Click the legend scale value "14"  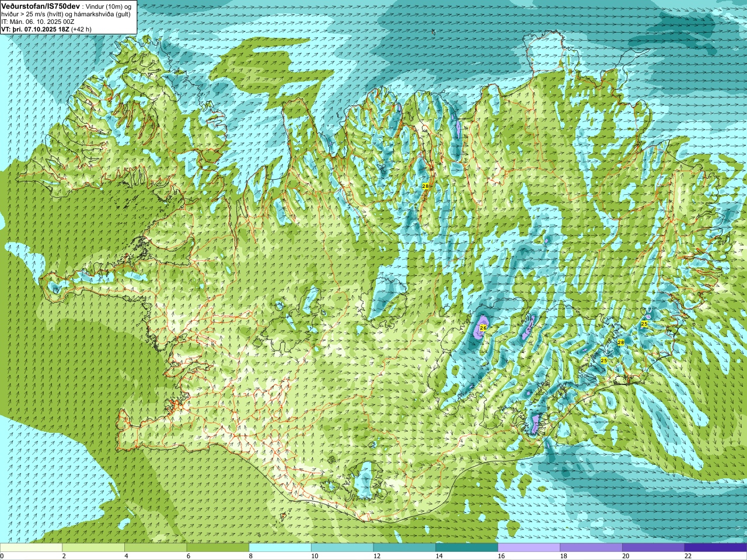pyautogui.click(x=439, y=556)
